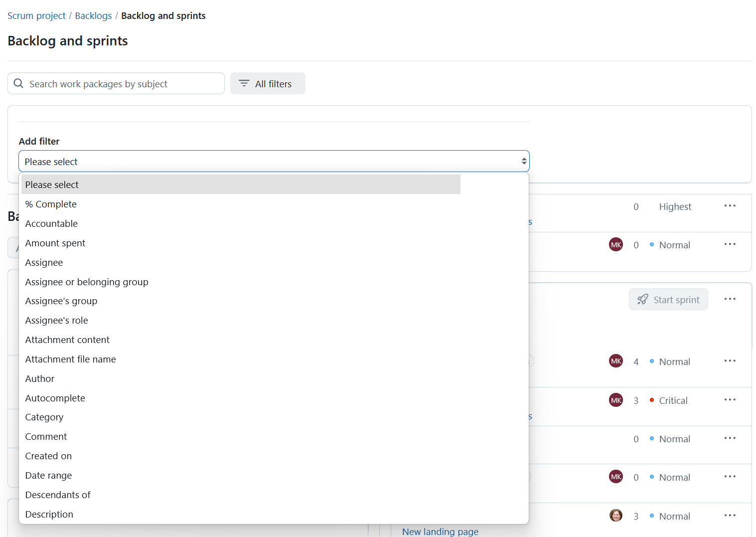Click the Critical priority label

point(673,400)
